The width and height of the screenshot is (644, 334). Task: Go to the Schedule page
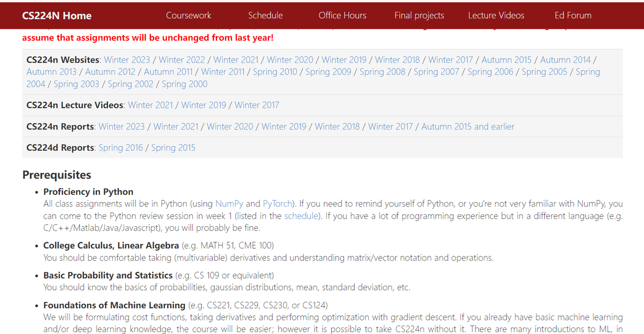pos(265,16)
